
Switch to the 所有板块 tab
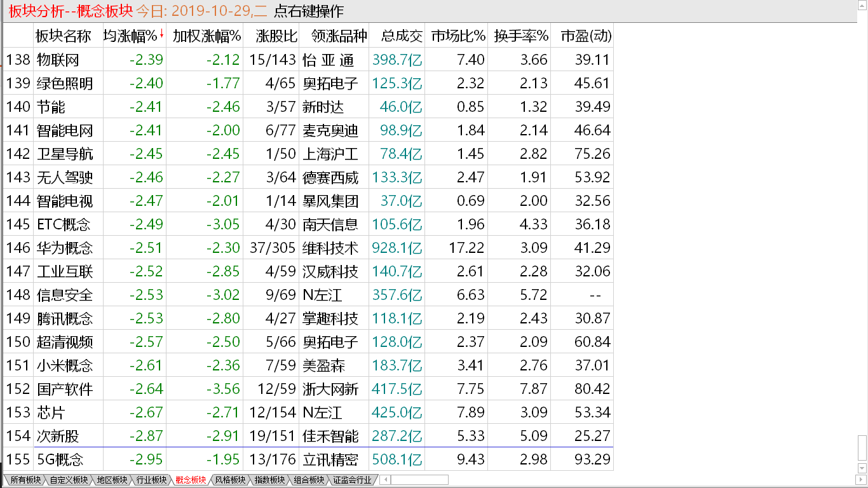tap(25, 480)
